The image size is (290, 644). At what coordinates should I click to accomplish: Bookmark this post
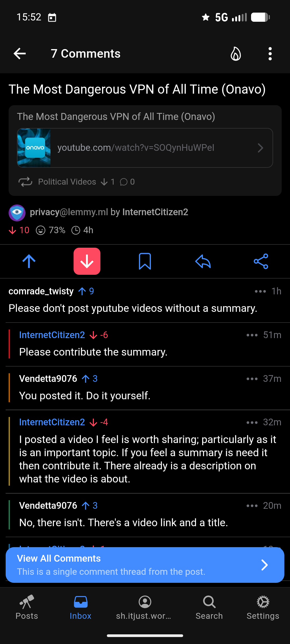tap(145, 261)
